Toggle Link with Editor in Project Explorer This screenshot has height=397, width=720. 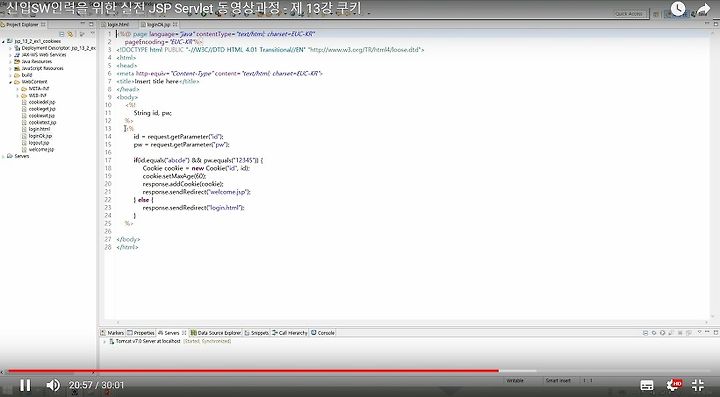pos(70,34)
